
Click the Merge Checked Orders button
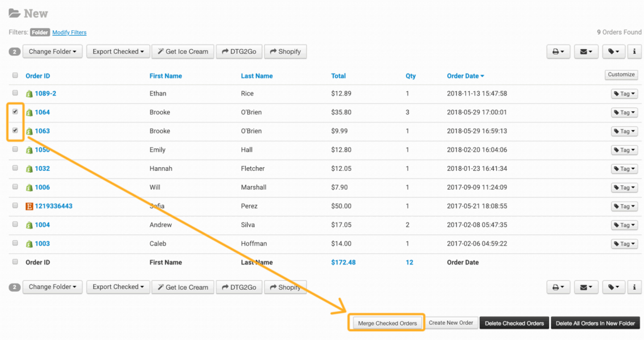click(x=387, y=323)
